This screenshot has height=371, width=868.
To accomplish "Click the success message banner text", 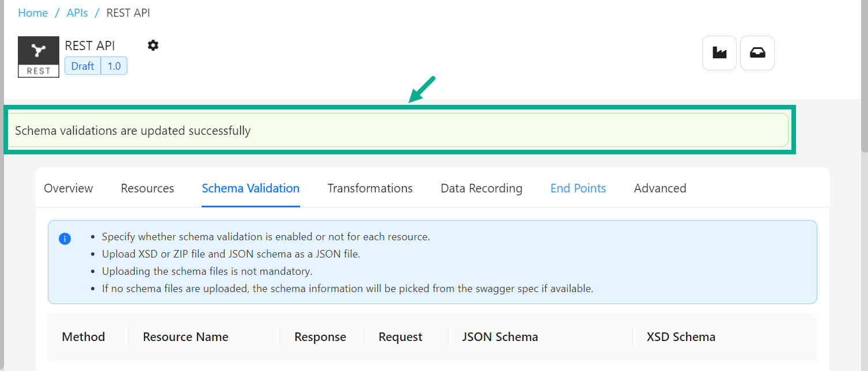I will click(x=134, y=130).
